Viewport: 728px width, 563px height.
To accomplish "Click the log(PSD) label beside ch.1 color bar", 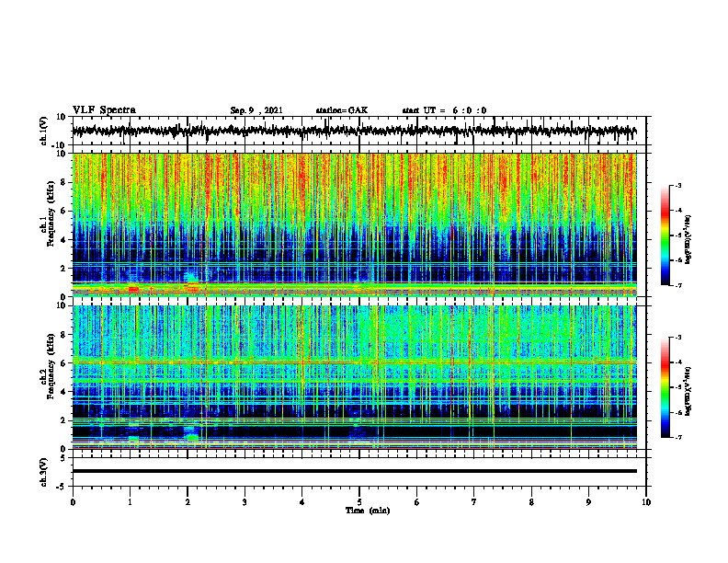I will coord(688,239).
